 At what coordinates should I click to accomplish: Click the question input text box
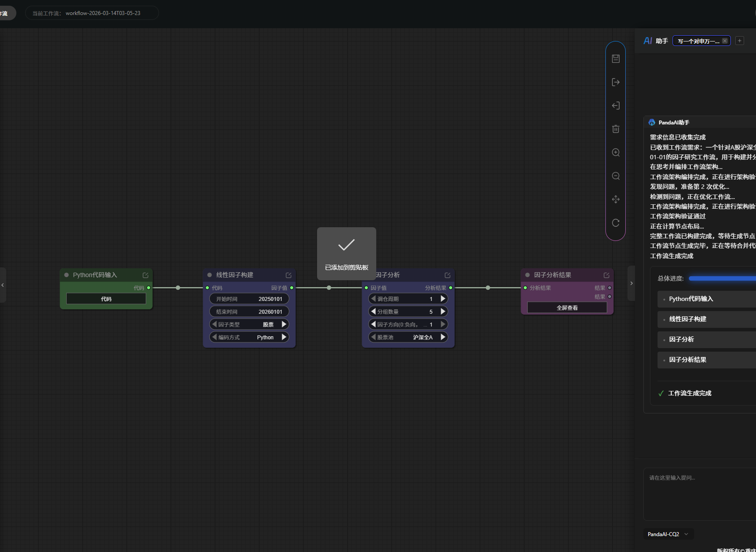click(x=700, y=494)
